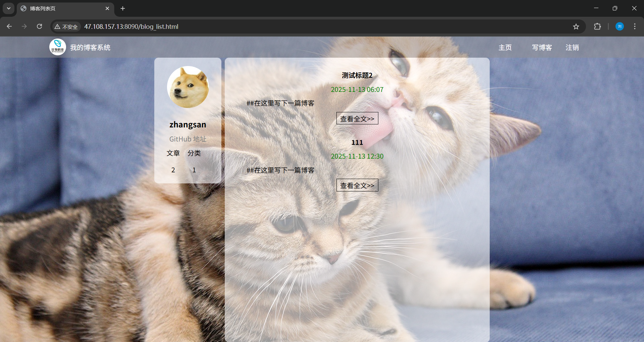This screenshot has width=644, height=342.
Task: Open the GitHub 地址 link
Action: (x=188, y=139)
